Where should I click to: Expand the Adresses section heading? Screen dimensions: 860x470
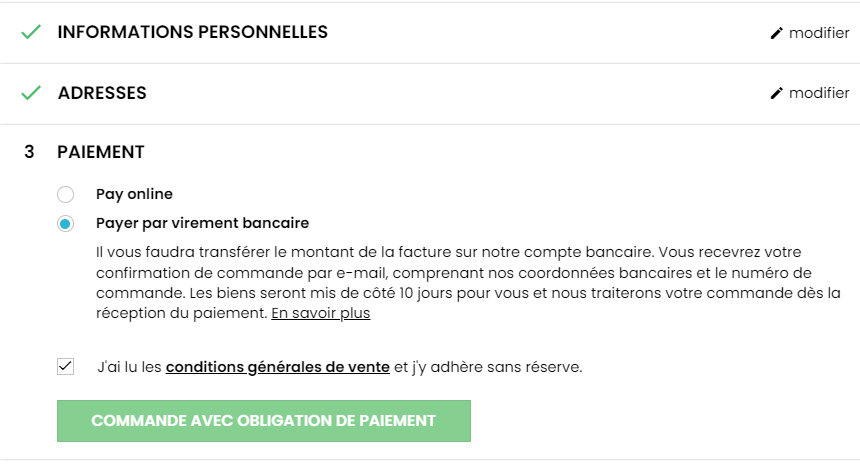coord(102,93)
